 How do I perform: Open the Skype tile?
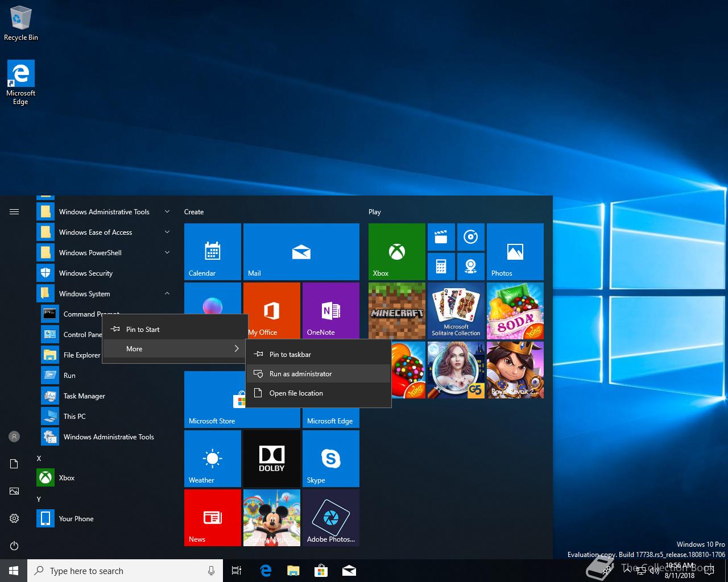(331, 459)
